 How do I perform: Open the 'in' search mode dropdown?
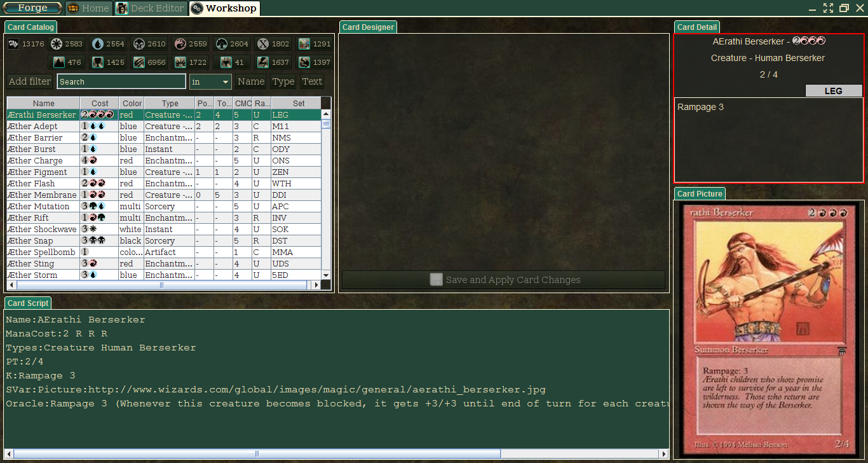[210, 81]
